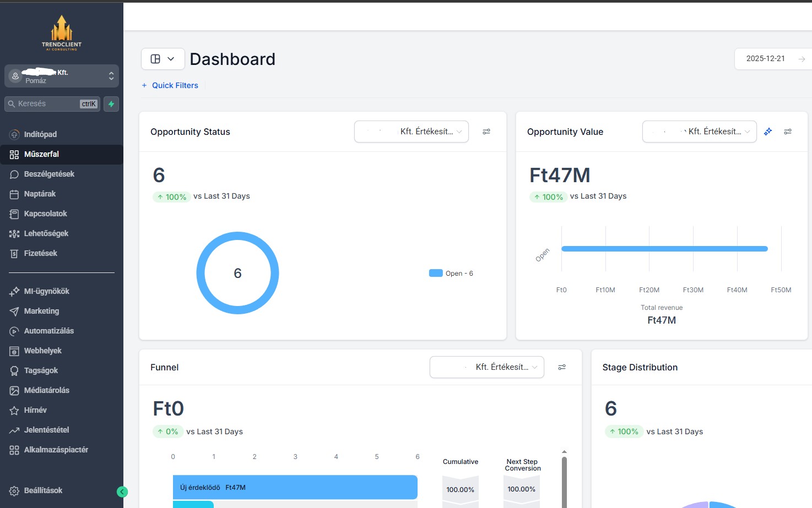The width and height of the screenshot is (812, 508).
Task: Collapse sidebar with green arrow button
Action: (122, 491)
